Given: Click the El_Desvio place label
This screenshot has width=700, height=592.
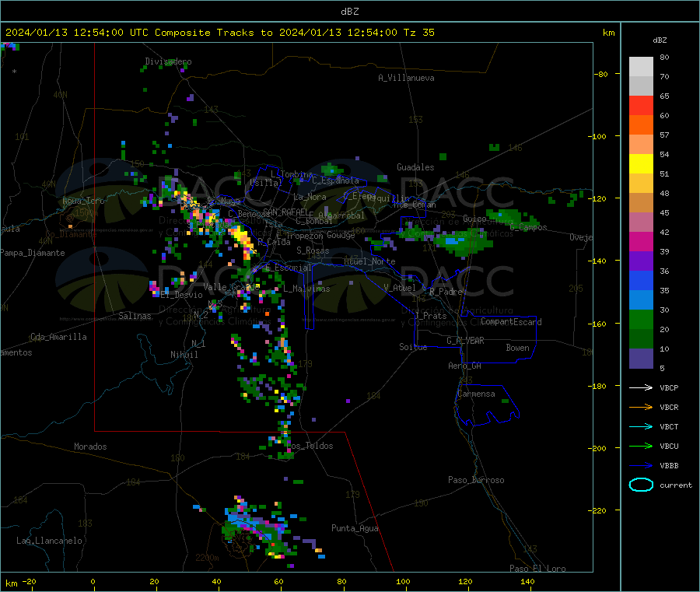Looking at the screenshot, I should (x=181, y=295).
